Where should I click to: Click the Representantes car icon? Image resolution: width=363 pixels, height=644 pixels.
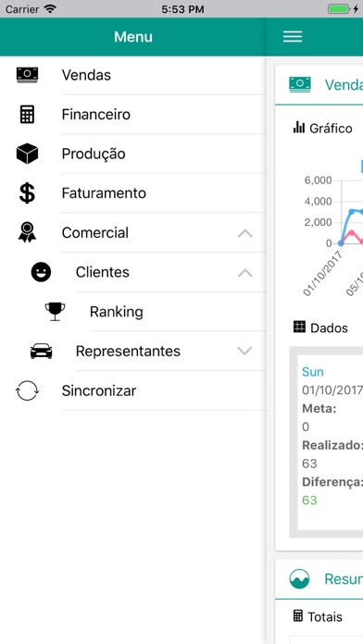41,352
